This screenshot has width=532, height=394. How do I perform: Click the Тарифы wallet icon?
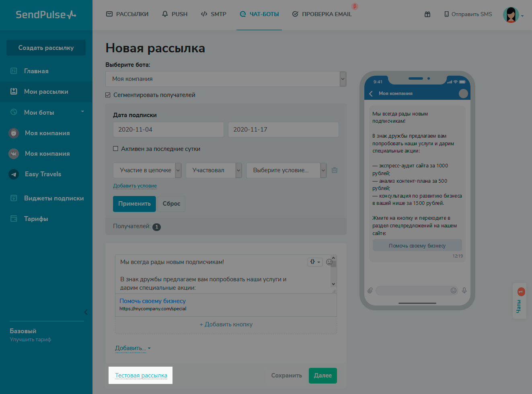coord(14,219)
